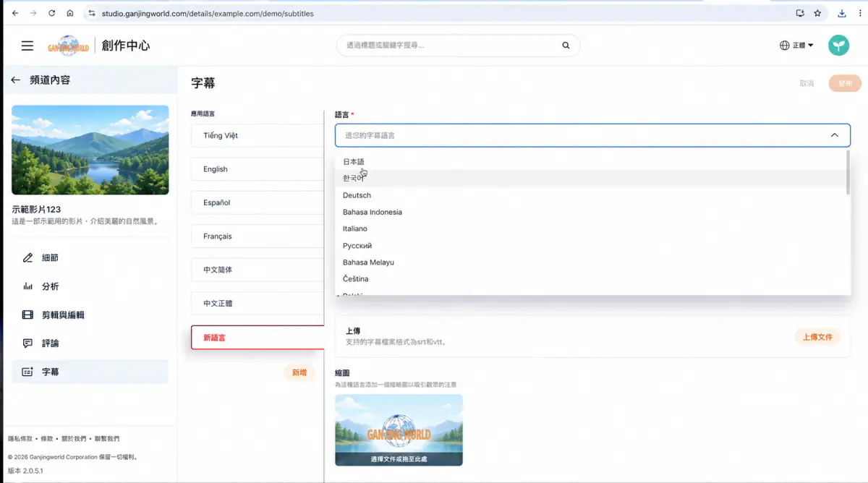Click the browser back arrow
The height and width of the screenshot is (483, 868).
(x=15, y=13)
